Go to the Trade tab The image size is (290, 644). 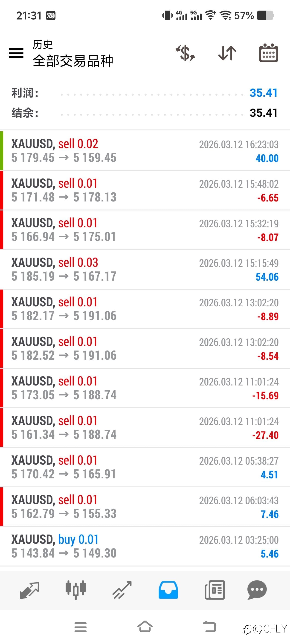click(122, 590)
